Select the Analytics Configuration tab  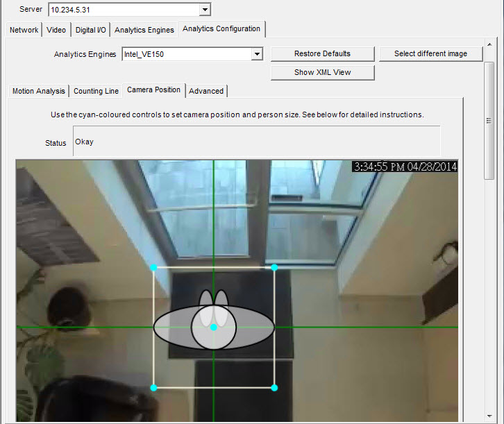221,29
